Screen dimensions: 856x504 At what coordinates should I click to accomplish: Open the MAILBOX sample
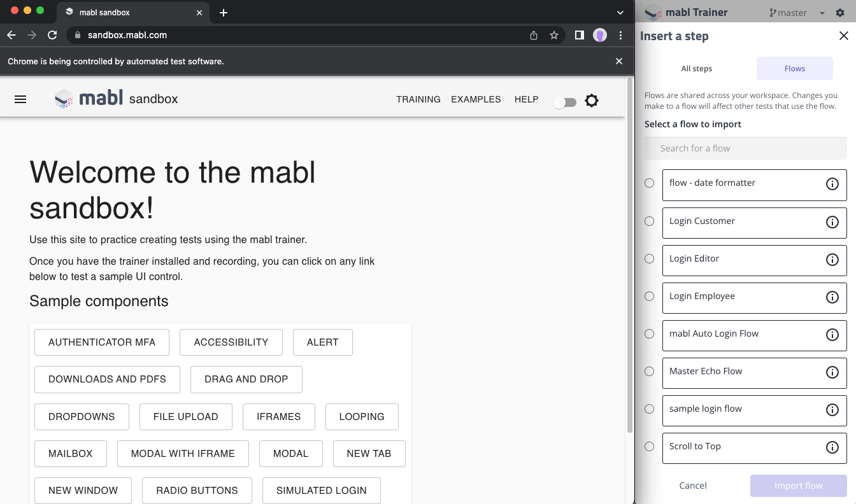pos(71,454)
